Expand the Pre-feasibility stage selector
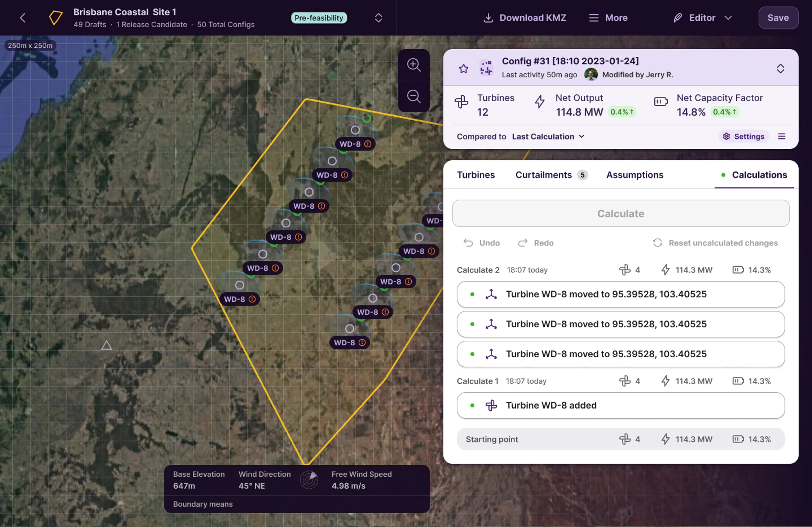This screenshot has height=527, width=812. pyautogui.click(x=378, y=18)
